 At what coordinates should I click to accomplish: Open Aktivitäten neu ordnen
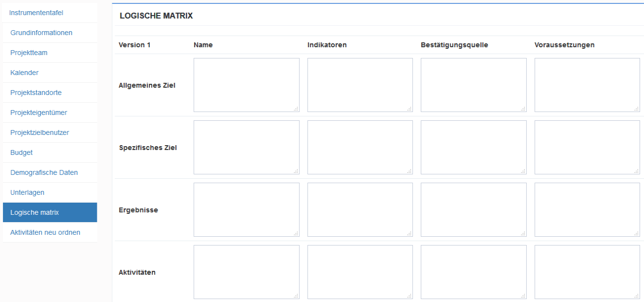click(50, 232)
